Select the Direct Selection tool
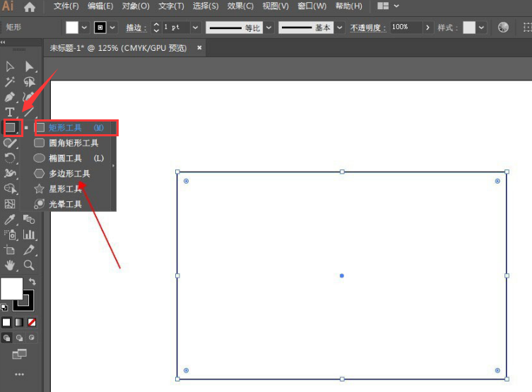Viewport: 532px width, 392px height. 29,66
